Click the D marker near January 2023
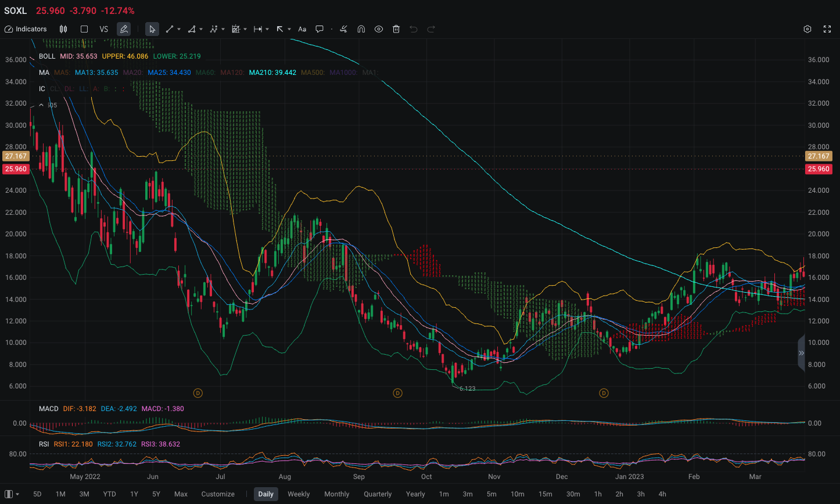840x504 pixels. click(604, 393)
